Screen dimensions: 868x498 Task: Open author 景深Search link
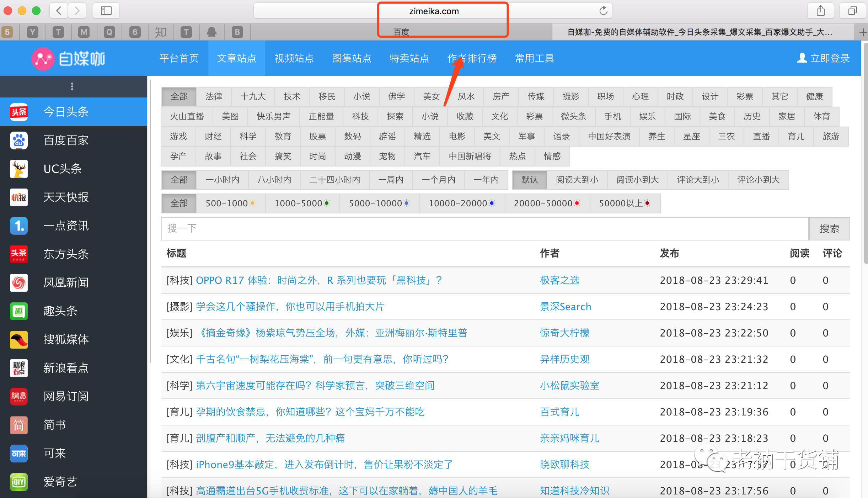(566, 307)
